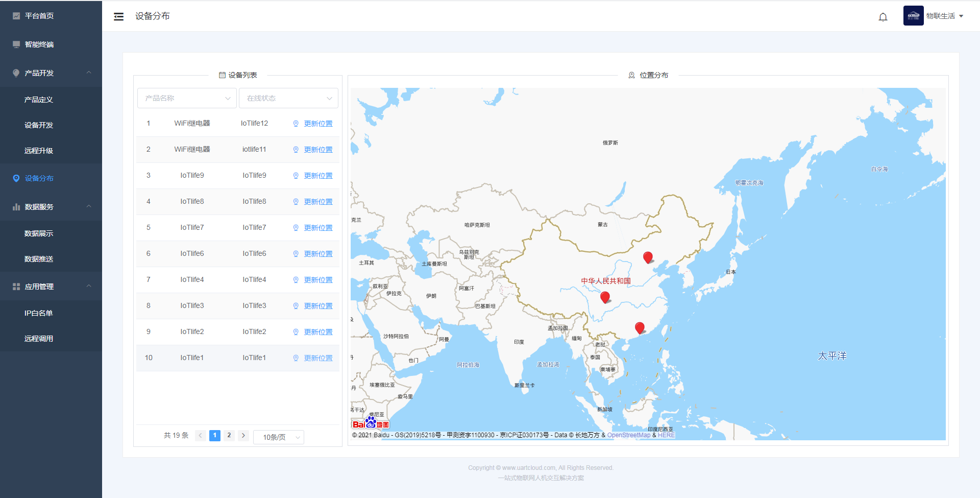Image resolution: width=980 pixels, height=498 pixels.
Task: Update location for iotlife11 device
Action: pos(313,150)
